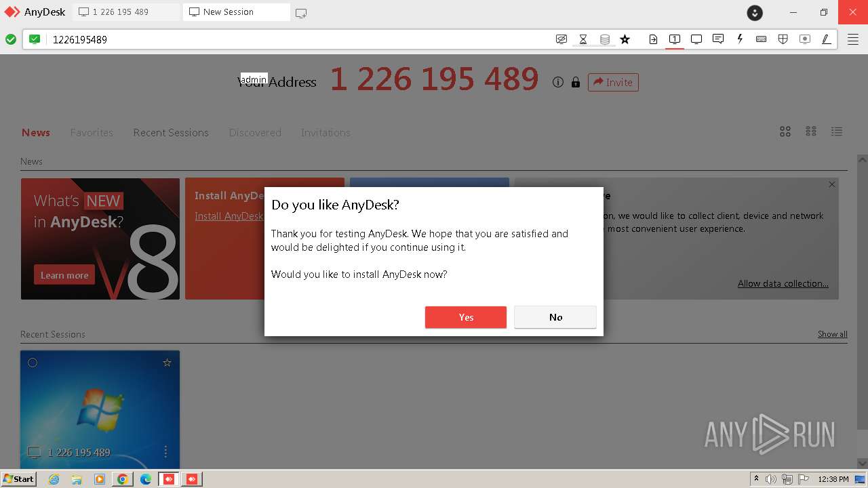The height and width of the screenshot is (488, 868).
Task: Click the green connection status checkmark
Action: point(11,39)
